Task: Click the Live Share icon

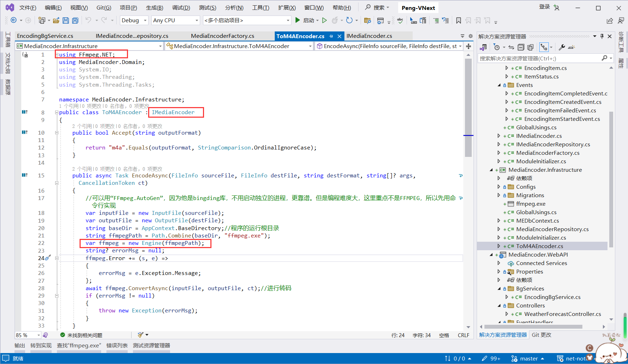Action: coord(610,21)
